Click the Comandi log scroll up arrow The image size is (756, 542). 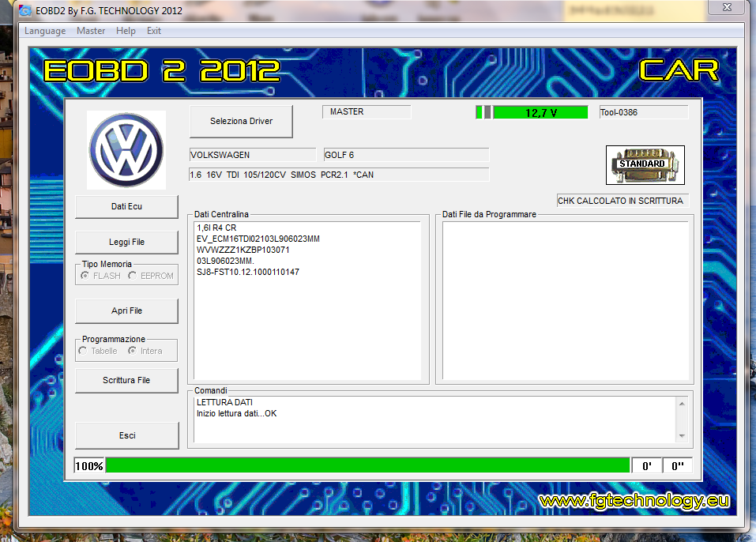682,404
